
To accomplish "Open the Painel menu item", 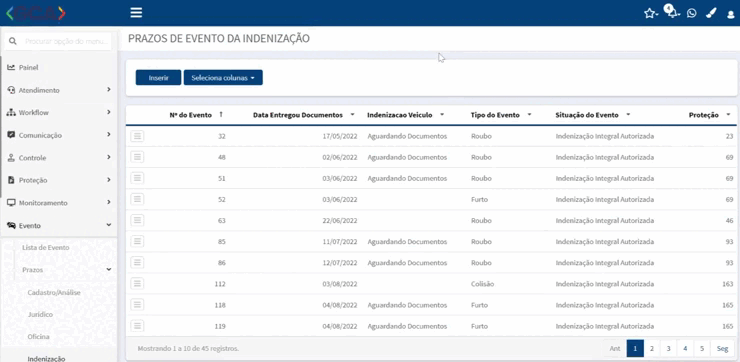I will pos(28,67).
